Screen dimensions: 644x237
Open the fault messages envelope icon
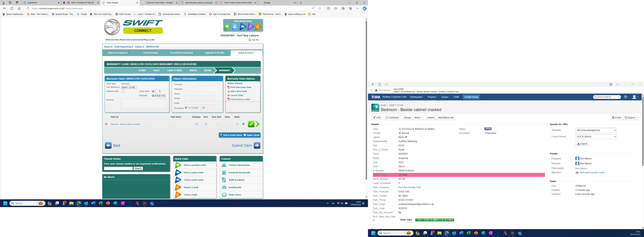[197, 124]
